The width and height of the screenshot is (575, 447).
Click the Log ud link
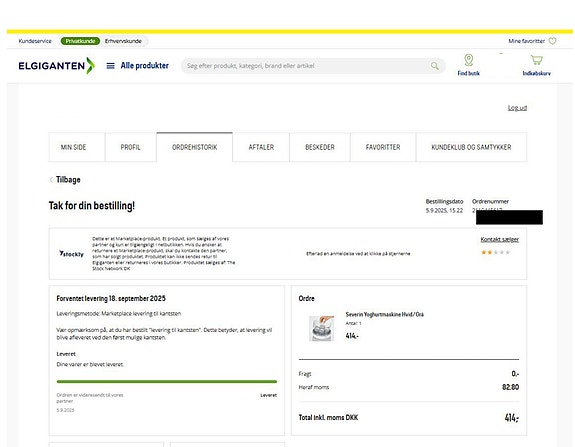coord(517,108)
